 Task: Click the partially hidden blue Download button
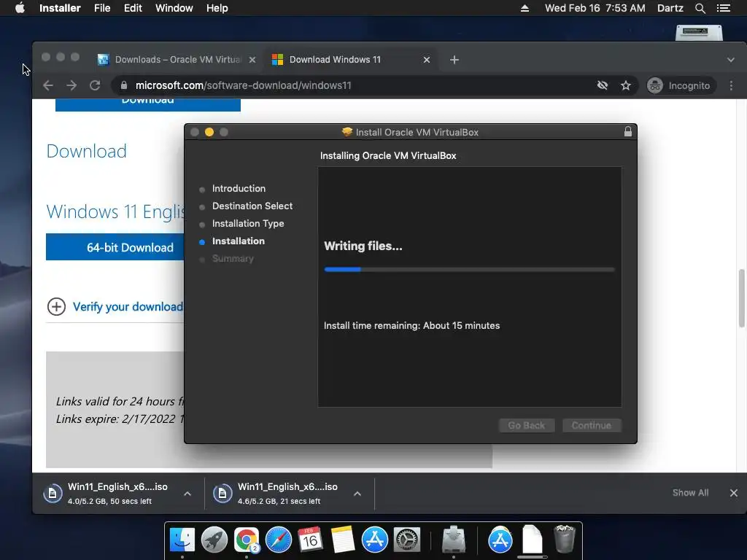[x=147, y=105]
